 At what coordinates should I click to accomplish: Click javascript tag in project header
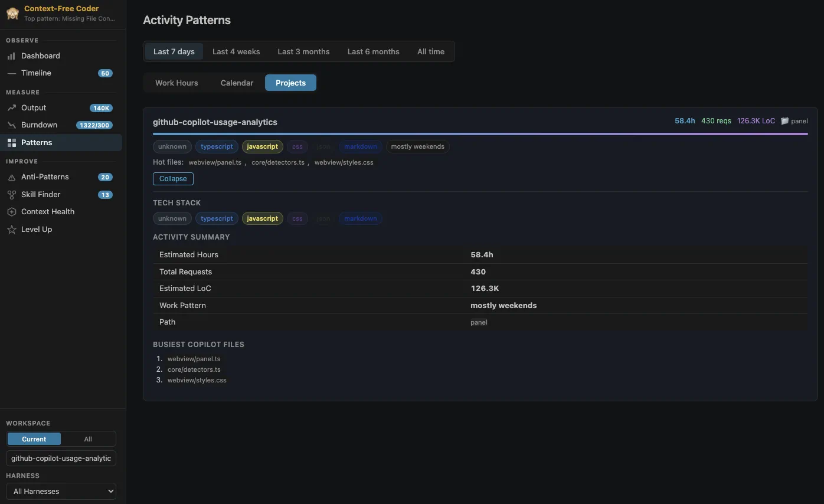click(263, 146)
